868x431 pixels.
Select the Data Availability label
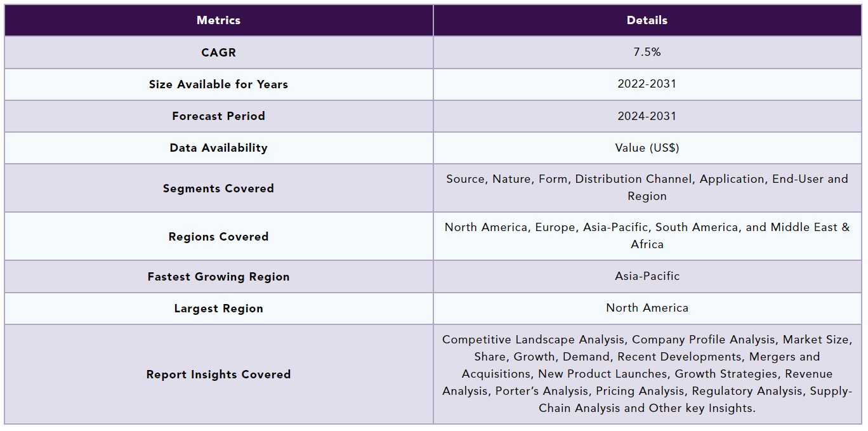pyautogui.click(x=218, y=148)
